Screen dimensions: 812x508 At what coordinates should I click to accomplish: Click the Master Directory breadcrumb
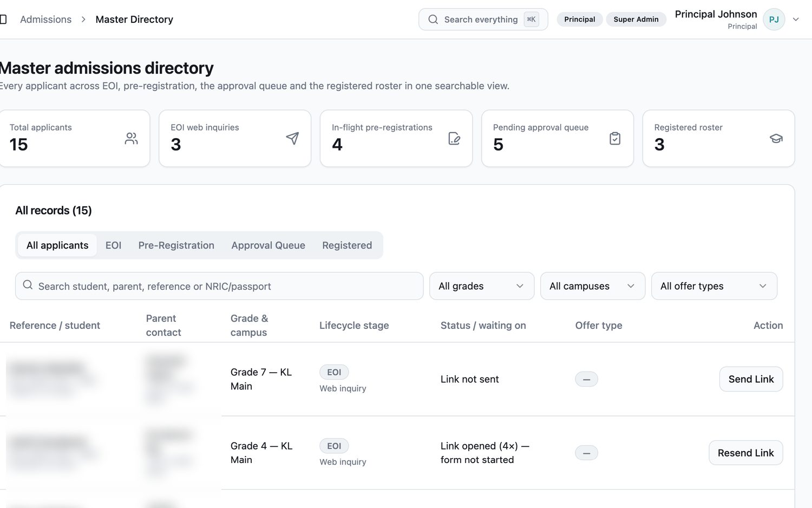coord(134,19)
